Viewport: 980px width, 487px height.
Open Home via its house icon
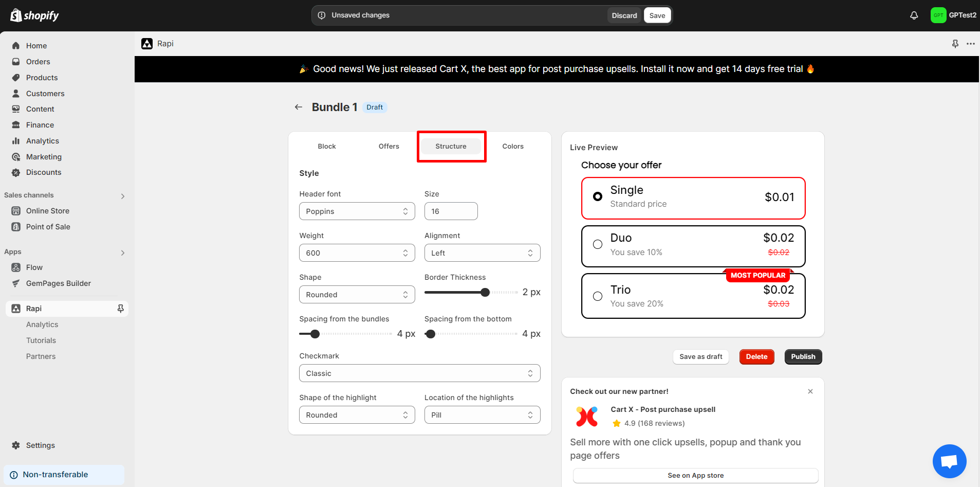click(x=16, y=46)
